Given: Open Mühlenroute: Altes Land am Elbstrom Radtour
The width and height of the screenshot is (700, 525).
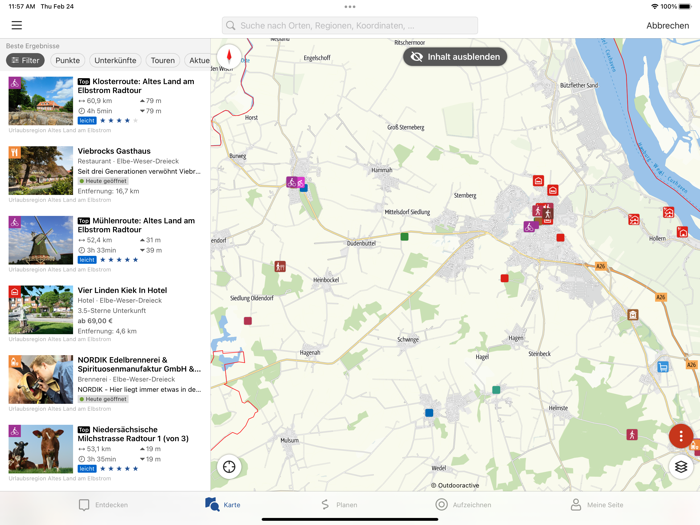Looking at the screenshot, I should pos(136,225).
